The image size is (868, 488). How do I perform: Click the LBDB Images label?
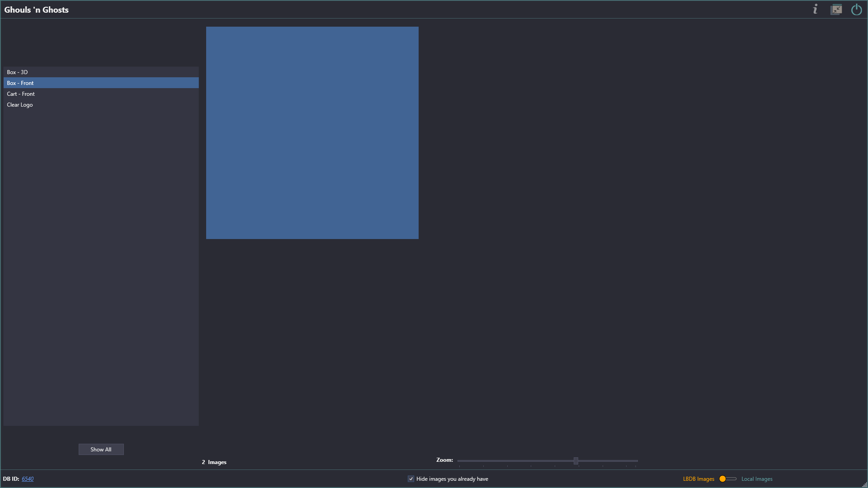(698, 479)
